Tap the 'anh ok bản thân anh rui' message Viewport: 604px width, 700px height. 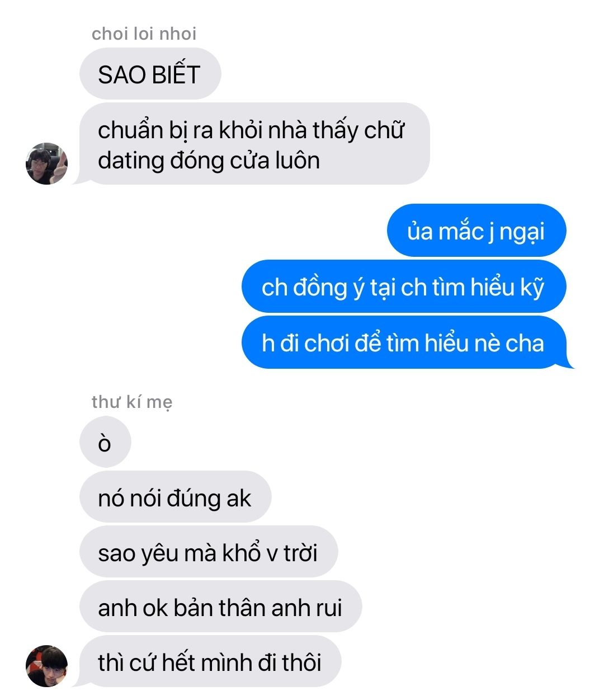(x=220, y=607)
